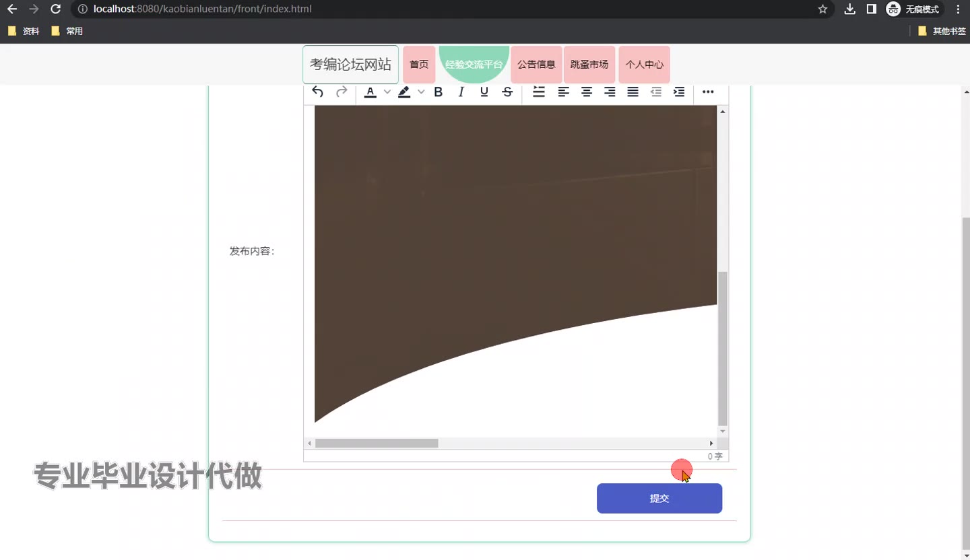Align text right
Screen dimensions: 970x560
pos(610,92)
